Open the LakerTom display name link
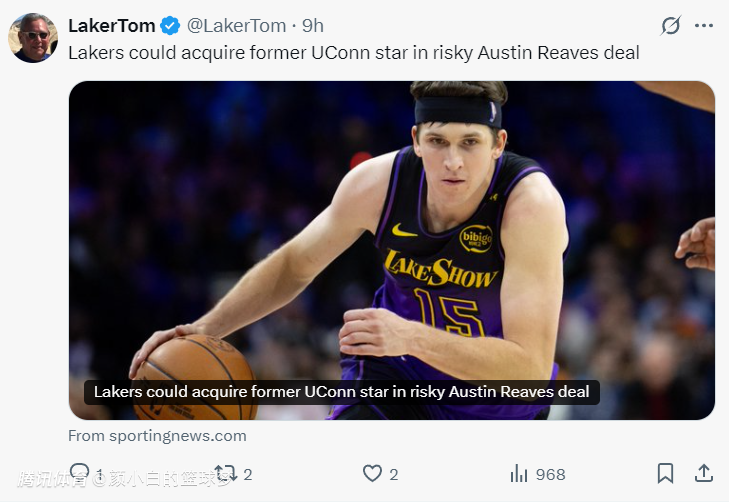Viewport: 729px width, 503px height. [x=111, y=26]
